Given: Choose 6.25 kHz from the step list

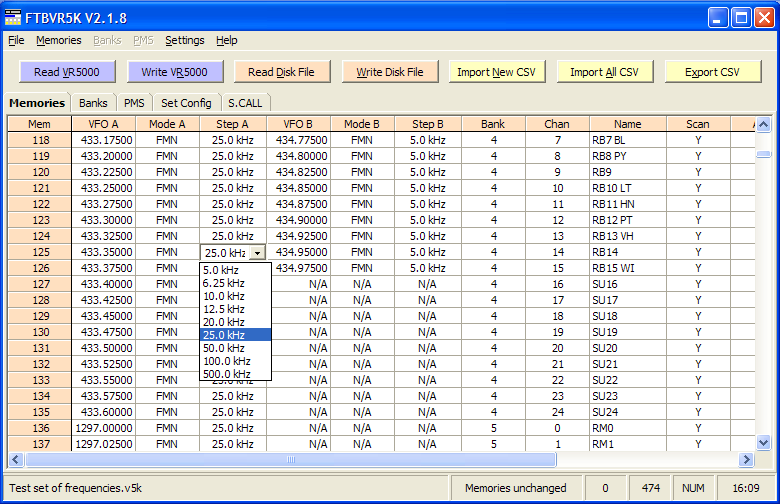Looking at the screenshot, I should coord(235,283).
